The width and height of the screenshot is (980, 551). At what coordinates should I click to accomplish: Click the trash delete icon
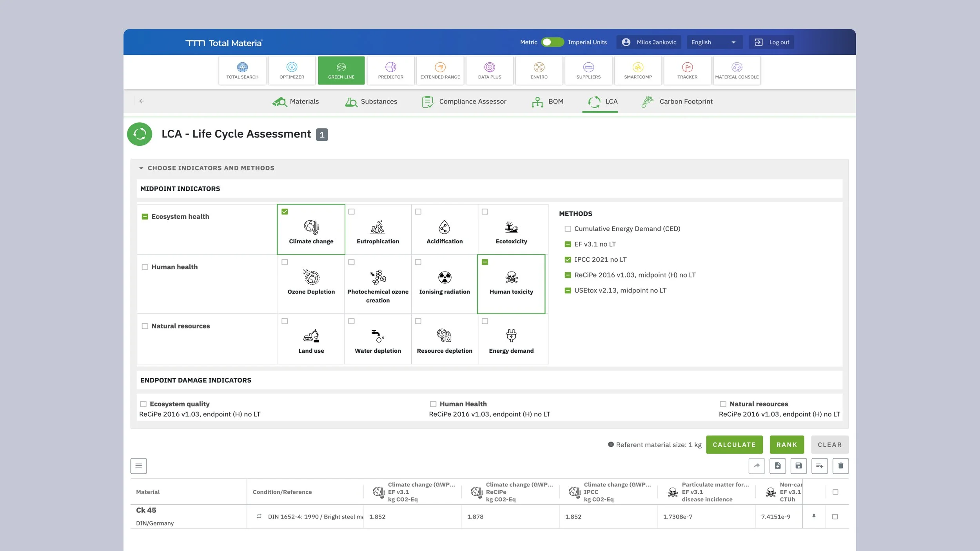(840, 466)
